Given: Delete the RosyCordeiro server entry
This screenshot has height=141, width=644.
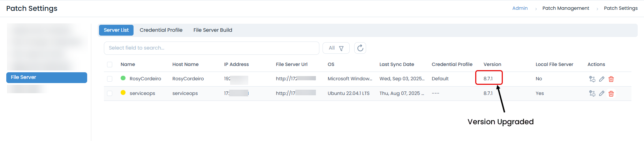Looking at the screenshot, I should tap(611, 79).
